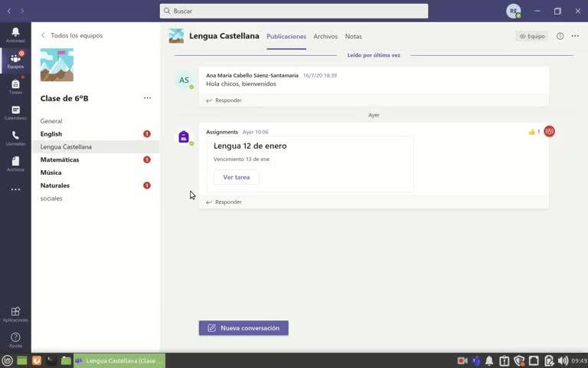Click the recording camera tray icon

coord(462,361)
